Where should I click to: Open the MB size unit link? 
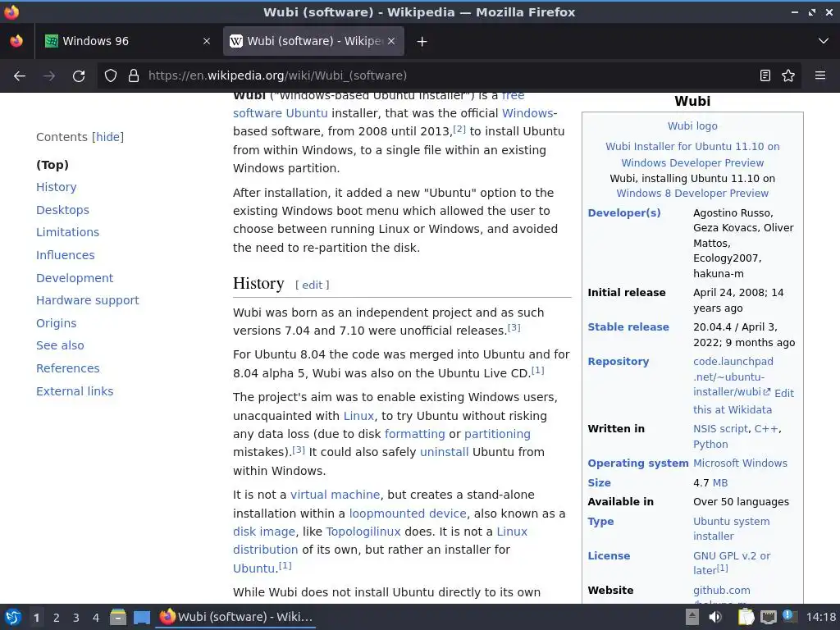click(720, 483)
